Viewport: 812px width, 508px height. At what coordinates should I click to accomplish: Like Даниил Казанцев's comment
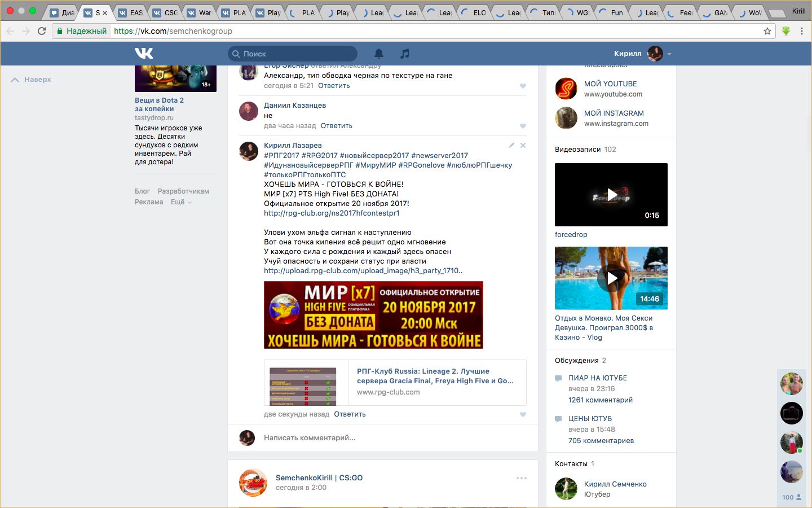[x=523, y=126]
